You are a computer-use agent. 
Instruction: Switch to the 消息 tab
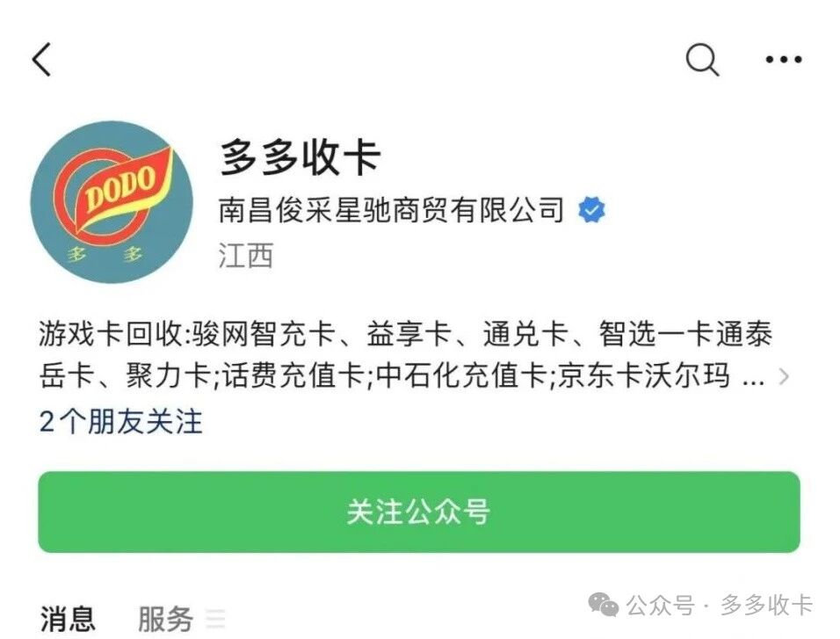coord(68,619)
